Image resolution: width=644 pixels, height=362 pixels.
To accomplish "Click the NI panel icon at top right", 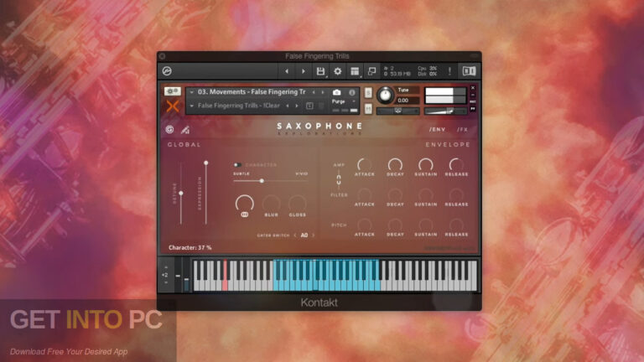I will 469,71.
